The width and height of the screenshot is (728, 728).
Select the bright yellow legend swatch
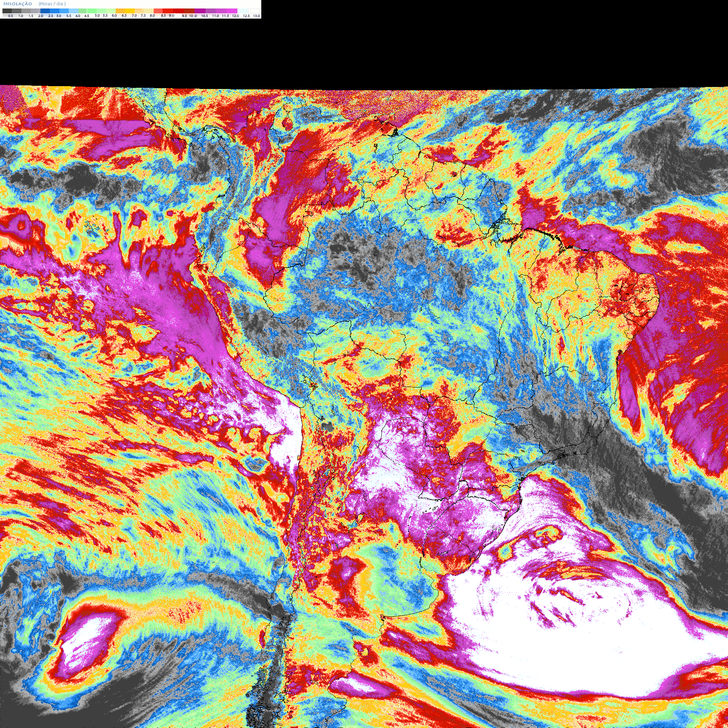130,11
